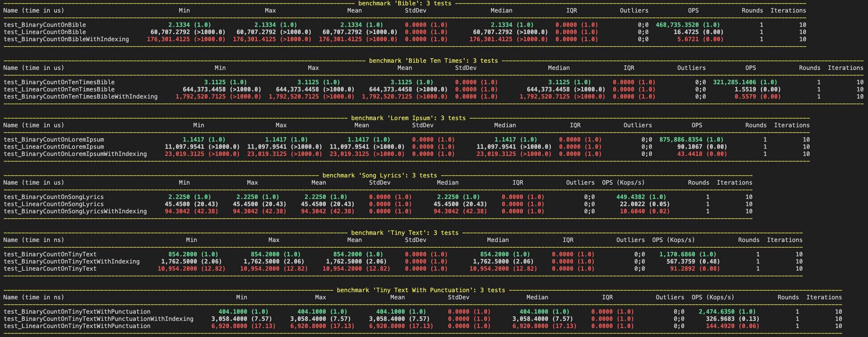Select the test_LinearCountOnLoremIpsum row name
868x337 pixels.
coord(54,147)
